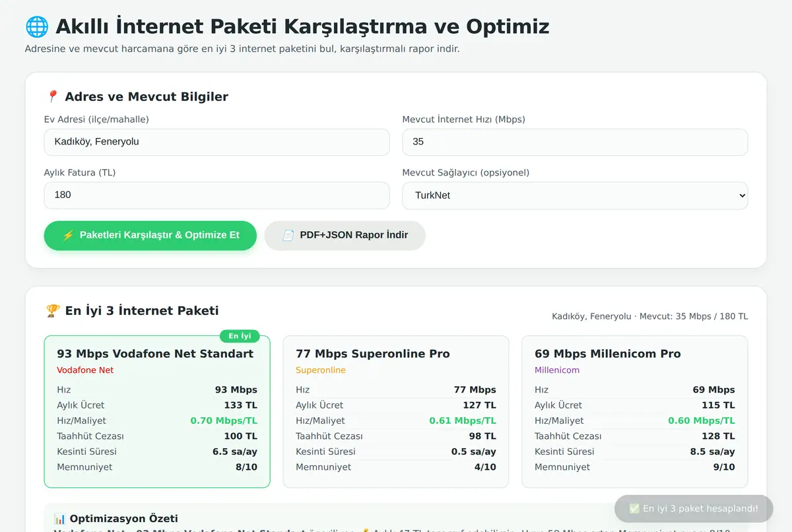The width and height of the screenshot is (792, 532).
Task: Click the lightning icon on compare button
Action: click(68, 235)
